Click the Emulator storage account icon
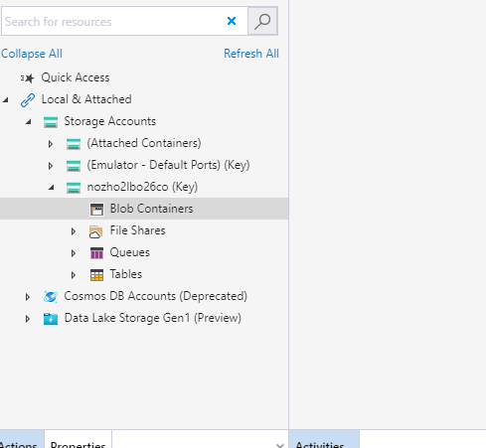 tap(74, 166)
